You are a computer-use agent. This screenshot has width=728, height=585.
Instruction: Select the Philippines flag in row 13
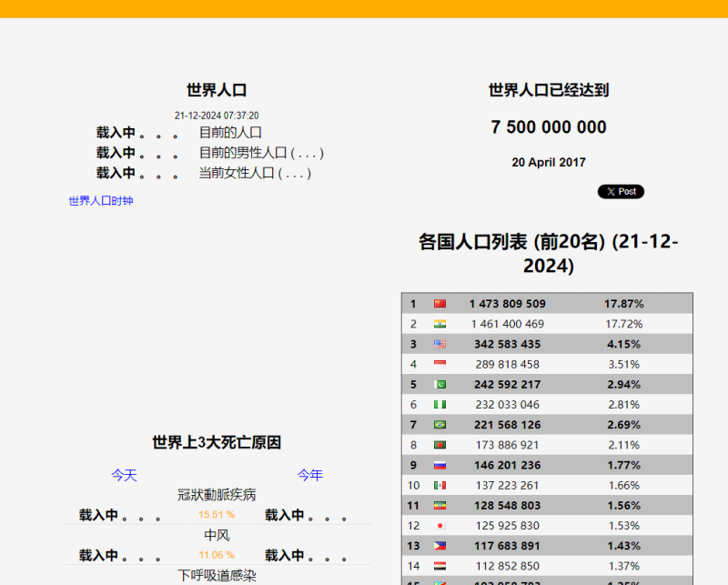[440, 546]
